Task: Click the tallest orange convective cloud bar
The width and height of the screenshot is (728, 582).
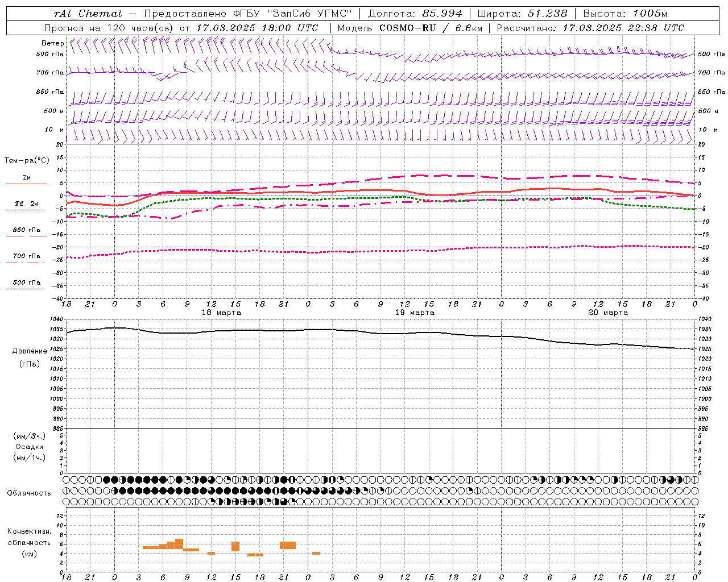Action: coord(179,544)
